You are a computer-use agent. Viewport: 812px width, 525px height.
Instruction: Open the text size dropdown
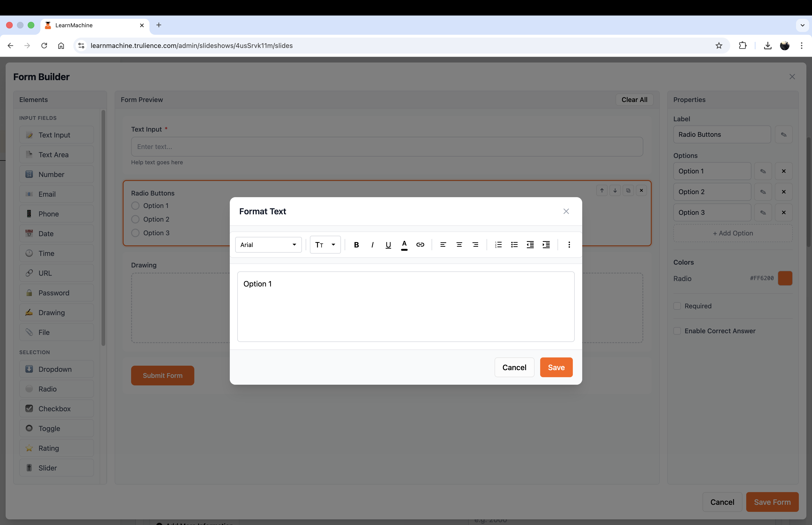pos(325,245)
